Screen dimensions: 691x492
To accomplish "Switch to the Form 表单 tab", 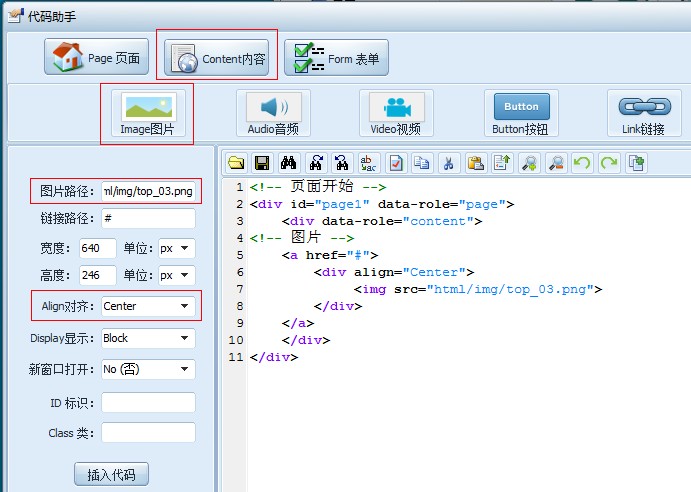I will (336, 57).
